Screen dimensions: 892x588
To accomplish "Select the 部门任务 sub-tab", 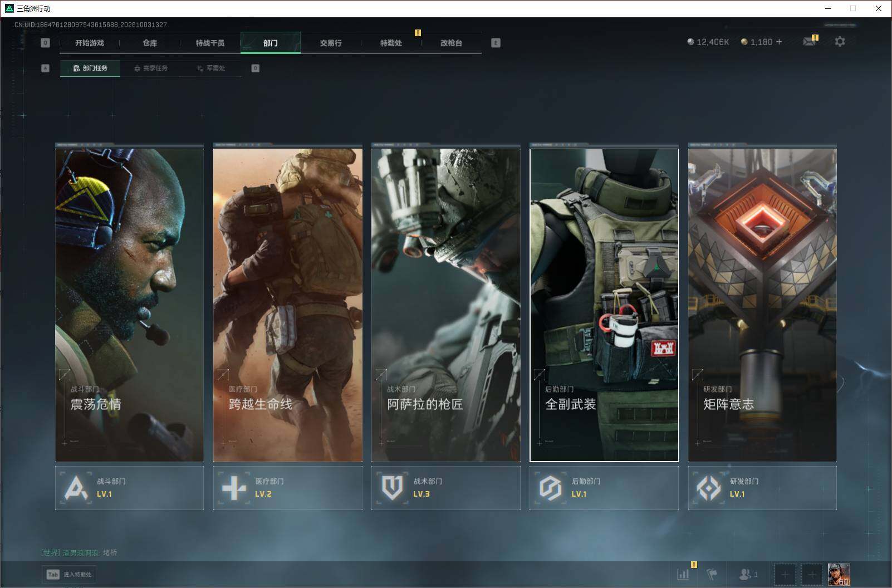I will click(90, 68).
